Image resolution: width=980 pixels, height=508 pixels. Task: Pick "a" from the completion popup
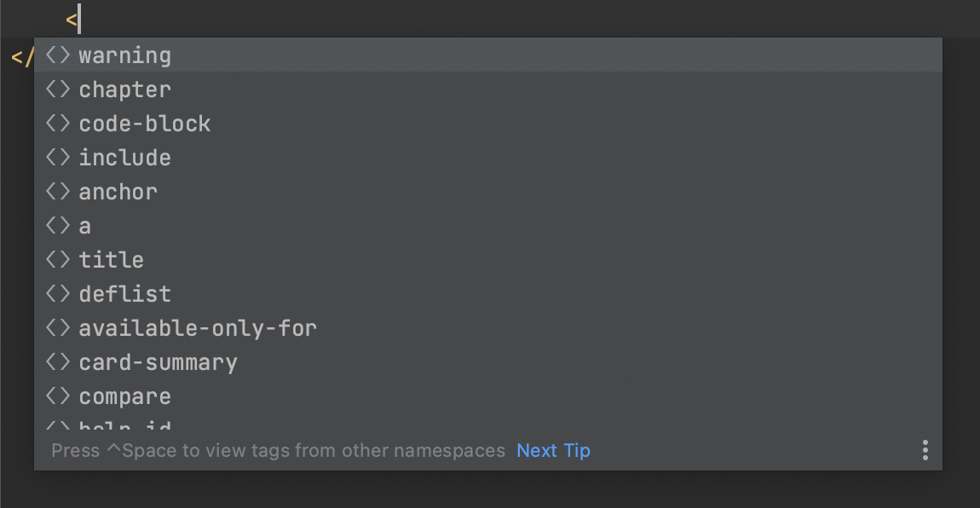(84, 225)
